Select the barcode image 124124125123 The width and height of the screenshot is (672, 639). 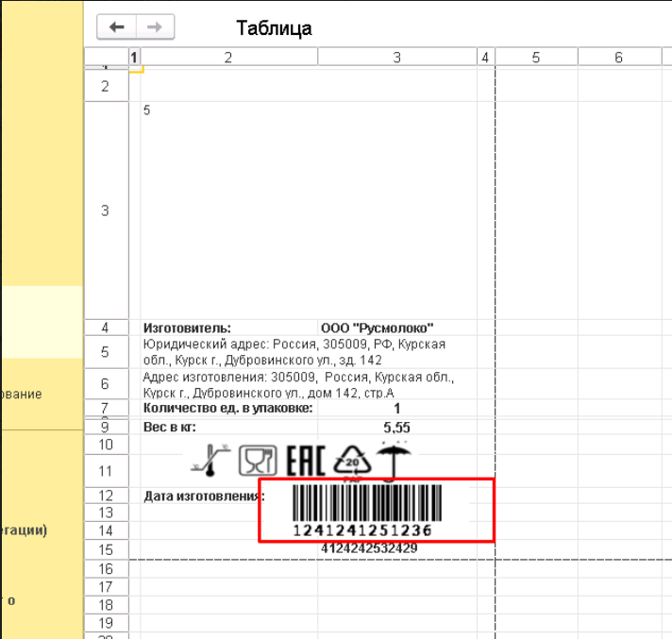coord(367,511)
